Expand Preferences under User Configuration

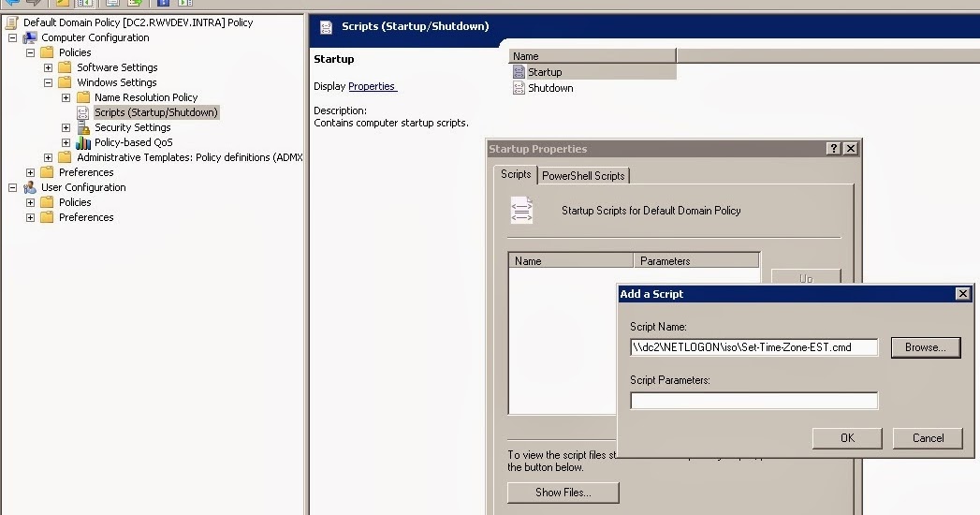tap(30, 217)
